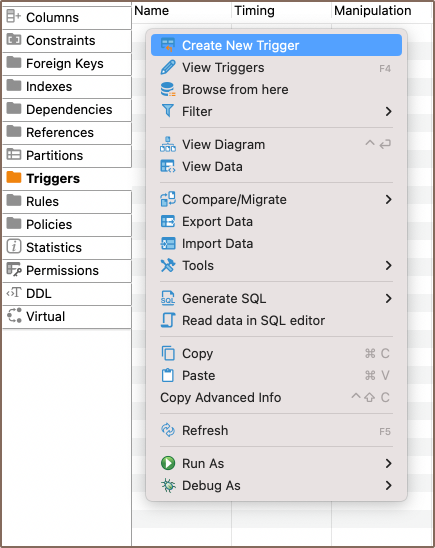Click the Import Data icon

[x=168, y=244]
